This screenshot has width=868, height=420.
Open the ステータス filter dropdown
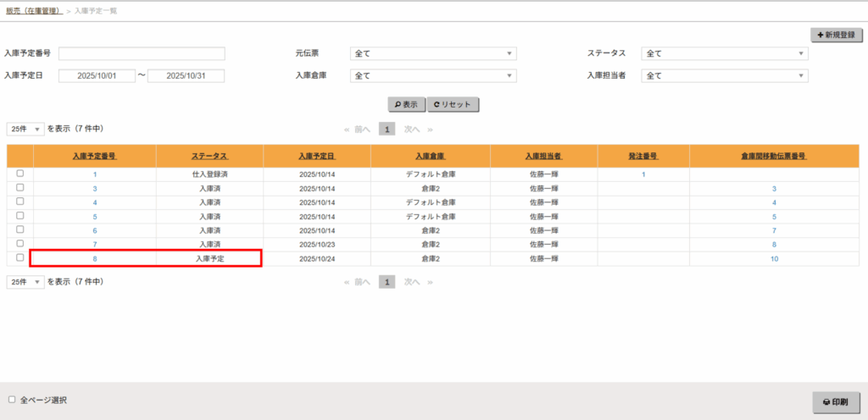click(x=725, y=53)
